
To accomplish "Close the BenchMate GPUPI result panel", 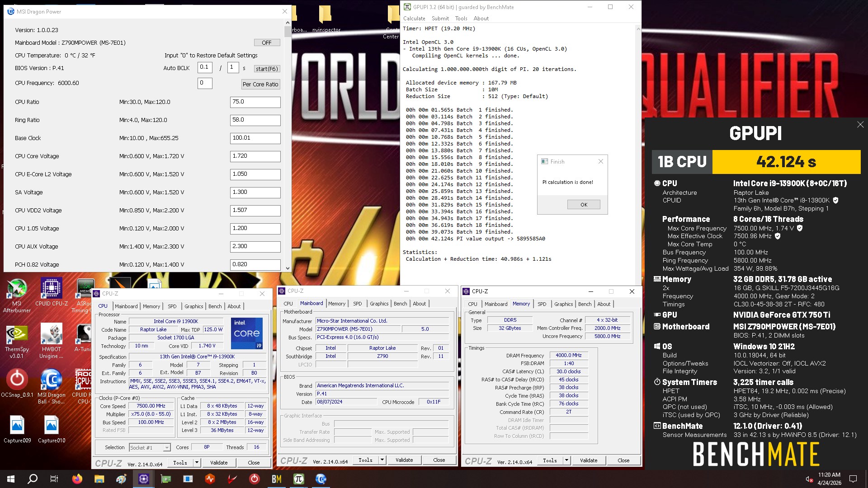I will tap(860, 125).
